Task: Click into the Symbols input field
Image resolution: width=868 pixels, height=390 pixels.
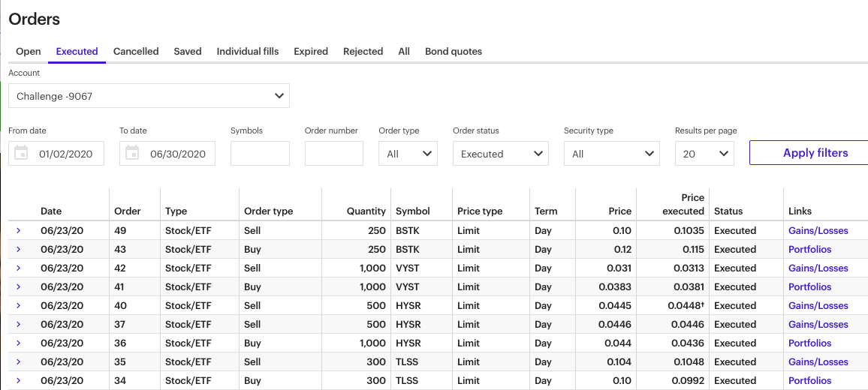Action: coord(260,154)
